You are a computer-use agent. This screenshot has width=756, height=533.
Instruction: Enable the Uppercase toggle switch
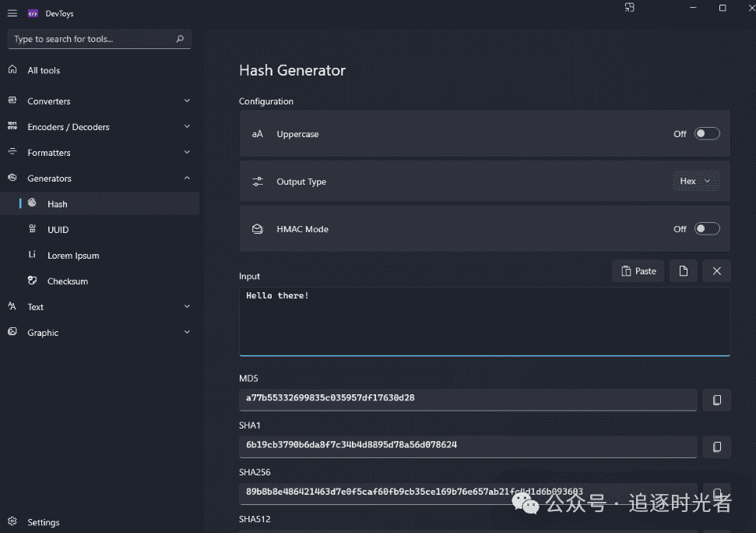(707, 134)
